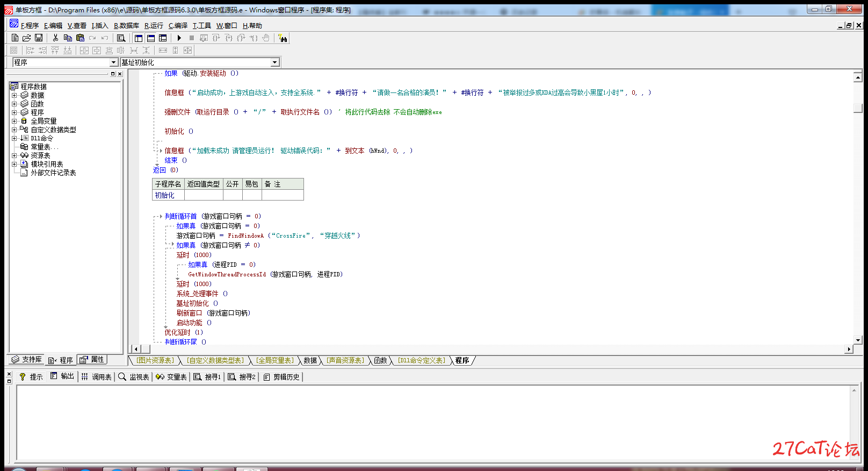Toggle the work panel layout icon
The height and width of the screenshot is (471, 868).
tap(139, 38)
